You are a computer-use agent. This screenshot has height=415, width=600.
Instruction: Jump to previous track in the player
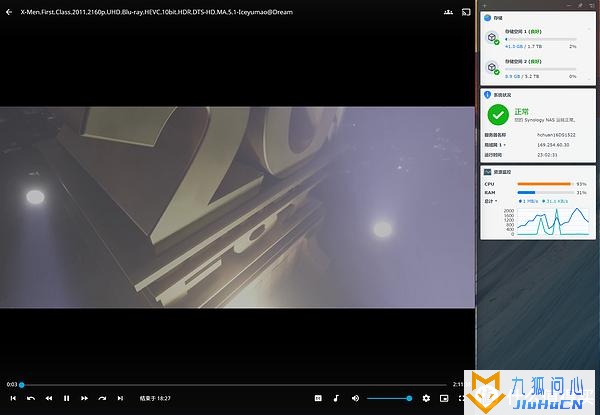[13, 398]
